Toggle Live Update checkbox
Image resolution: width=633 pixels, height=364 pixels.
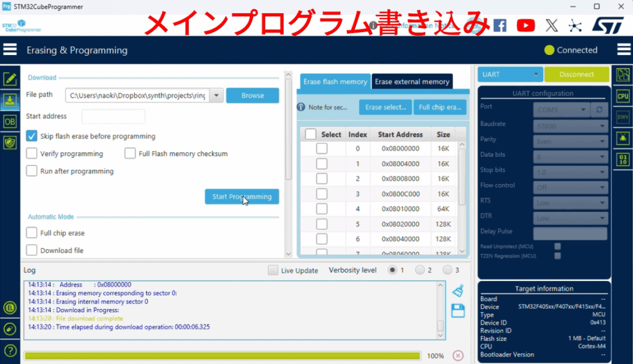pos(273,270)
